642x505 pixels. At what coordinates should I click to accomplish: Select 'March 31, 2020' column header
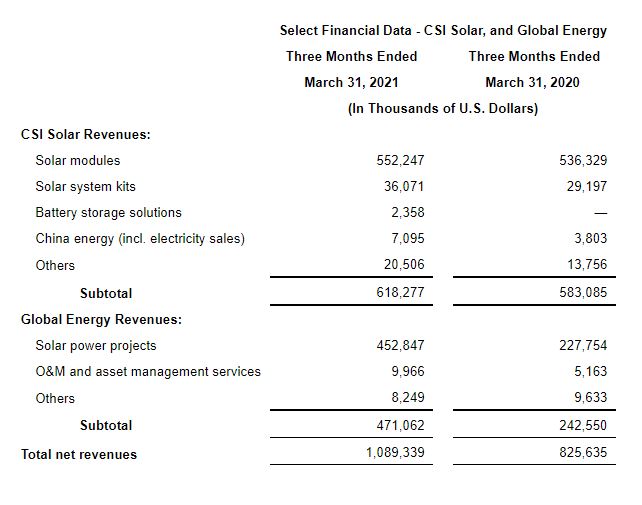[532, 82]
